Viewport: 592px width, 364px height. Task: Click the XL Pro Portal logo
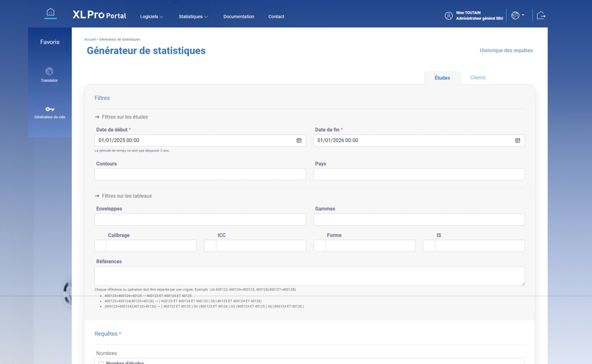(99, 15)
